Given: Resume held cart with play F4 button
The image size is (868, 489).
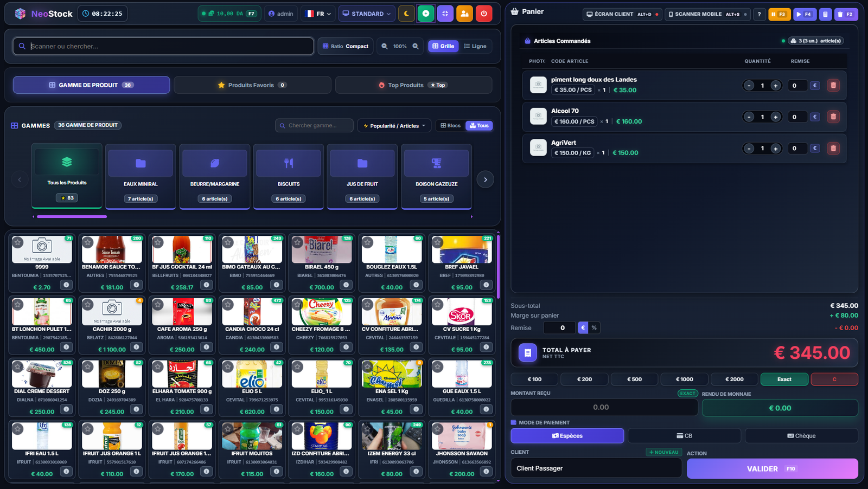Looking at the screenshot, I should [x=805, y=14].
